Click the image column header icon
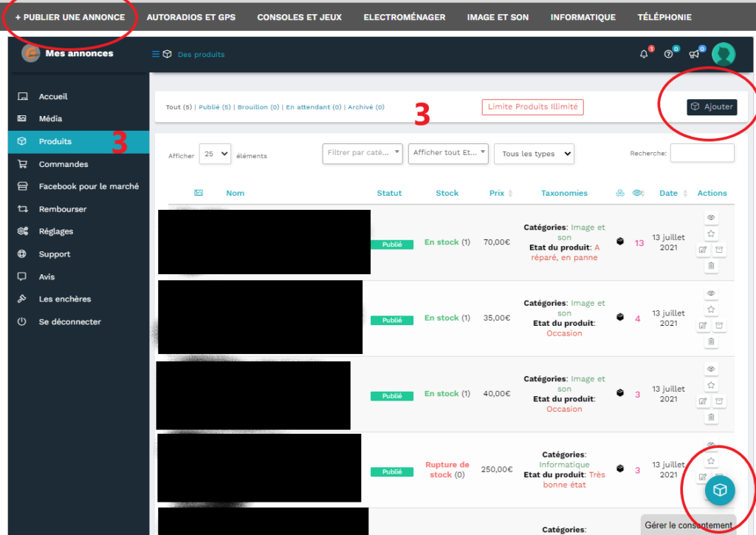The width and height of the screenshot is (756, 535). (198, 193)
